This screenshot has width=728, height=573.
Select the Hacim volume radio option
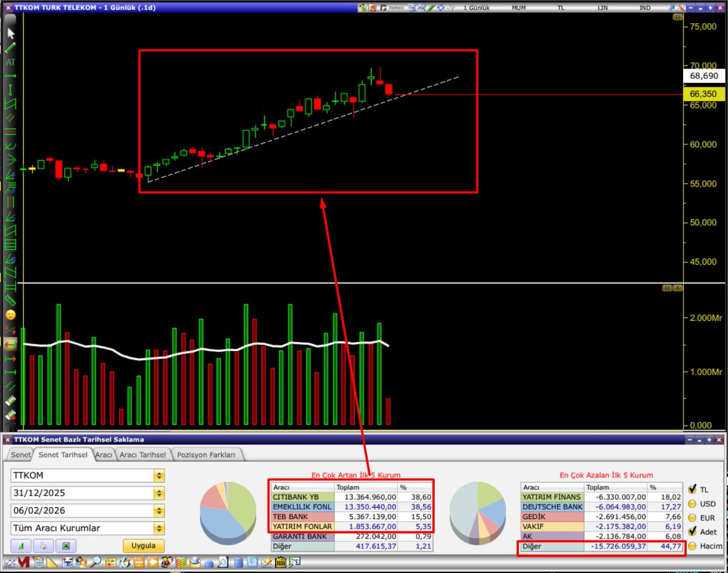click(692, 546)
